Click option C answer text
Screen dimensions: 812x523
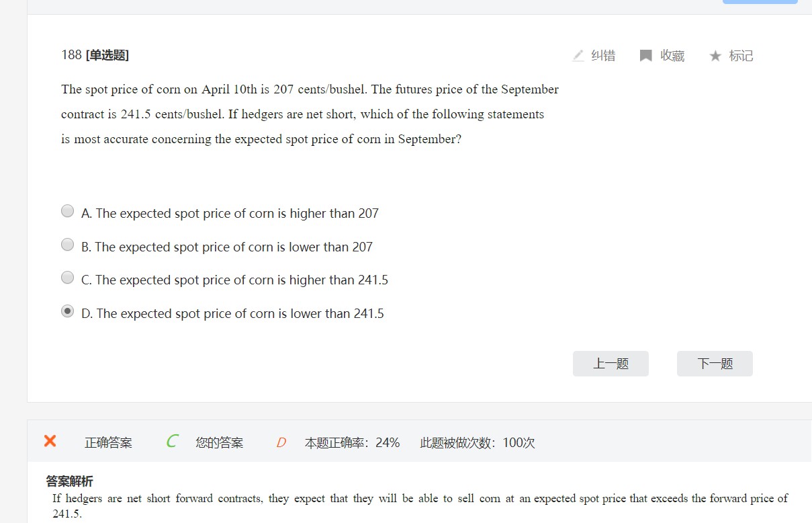tap(234, 280)
